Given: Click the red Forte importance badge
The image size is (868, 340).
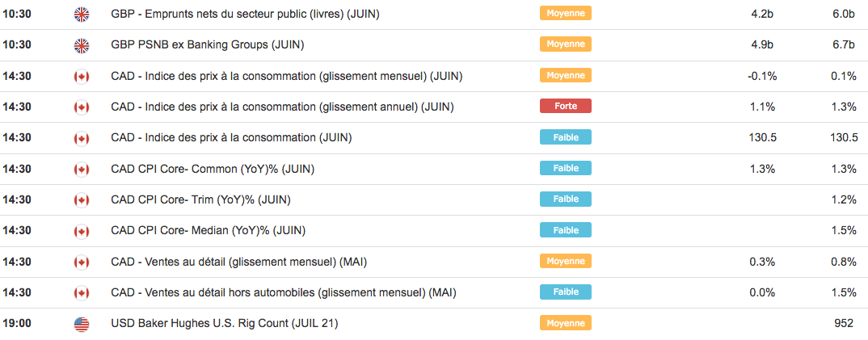Looking at the screenshot, I should pyautogui.click(x=565, y=106).
